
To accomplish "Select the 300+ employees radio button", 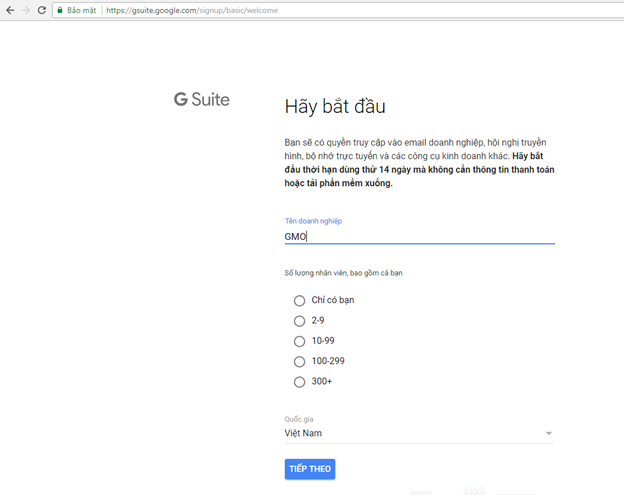I will [299, 382].
